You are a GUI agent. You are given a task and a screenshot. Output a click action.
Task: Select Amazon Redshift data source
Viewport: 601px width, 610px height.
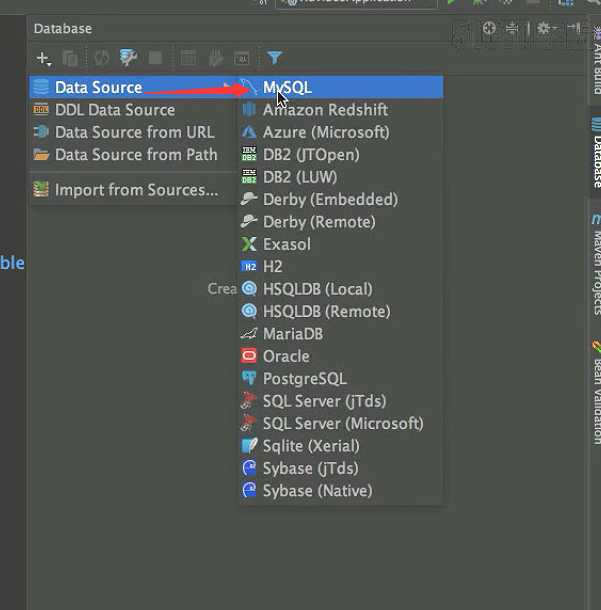[341, 110]
